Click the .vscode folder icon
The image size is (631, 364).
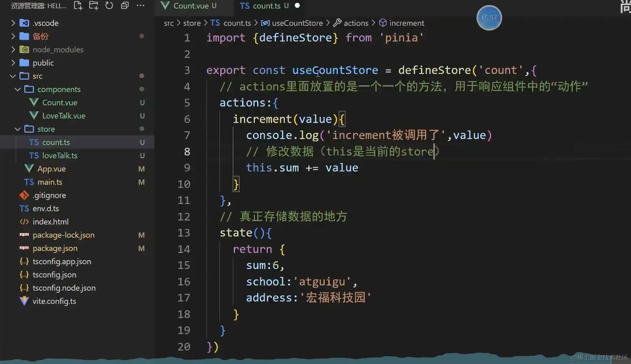coord(24,23)
